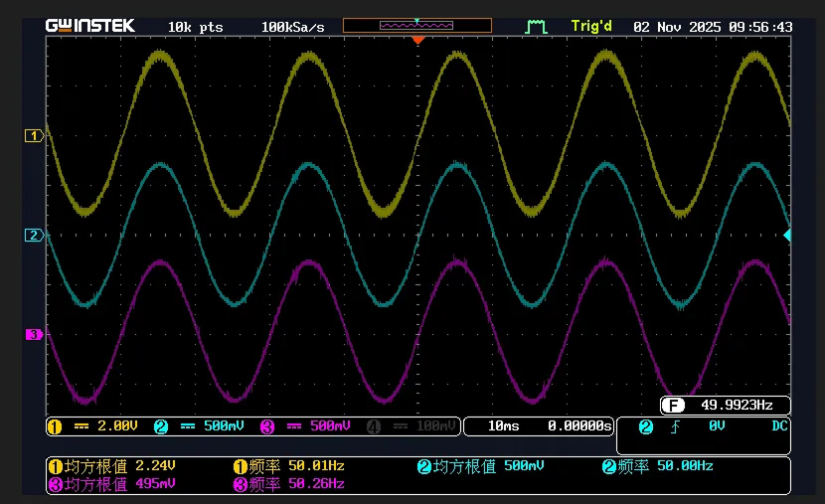
Task: Click the yellow channel 1 number badge
Action: tap(55, 426)
